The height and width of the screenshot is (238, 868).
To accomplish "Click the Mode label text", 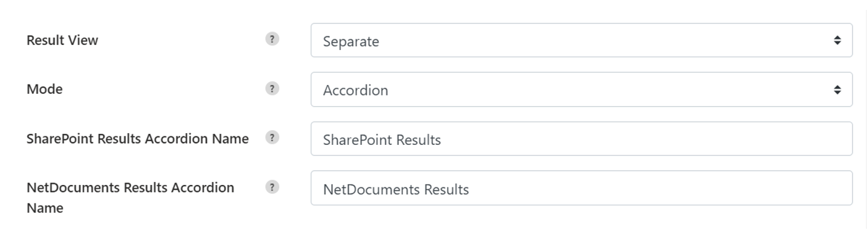I will [44, 89].
